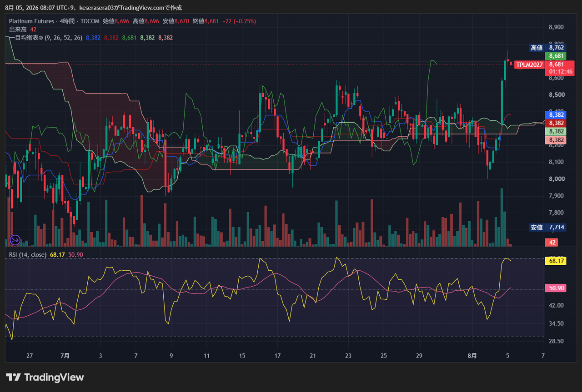Click the blue 8,382 price scale label

(x=555, y=115)
